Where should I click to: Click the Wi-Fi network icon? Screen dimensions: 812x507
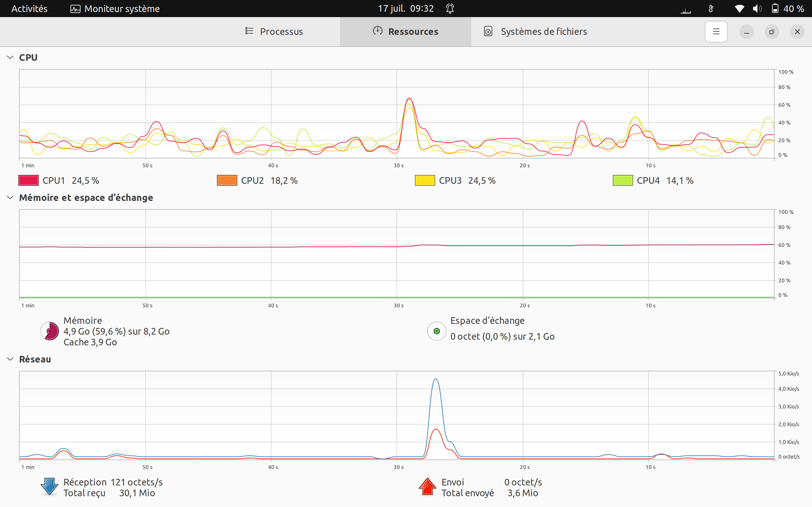click(x=739, y=8)
